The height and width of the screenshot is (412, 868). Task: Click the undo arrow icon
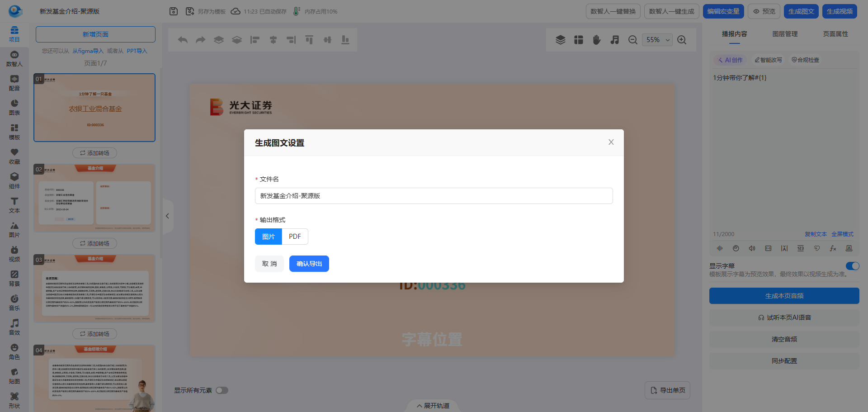pos(183,40)
